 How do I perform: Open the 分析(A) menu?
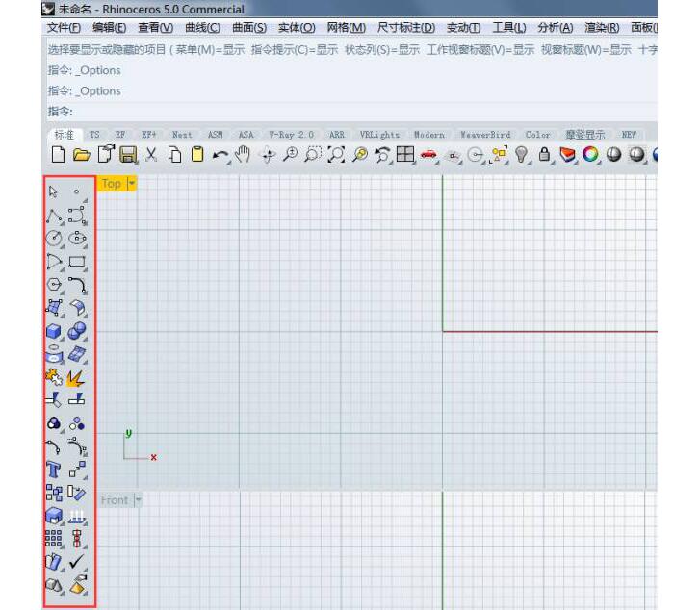pyautogui.click(x=556, y=28)
